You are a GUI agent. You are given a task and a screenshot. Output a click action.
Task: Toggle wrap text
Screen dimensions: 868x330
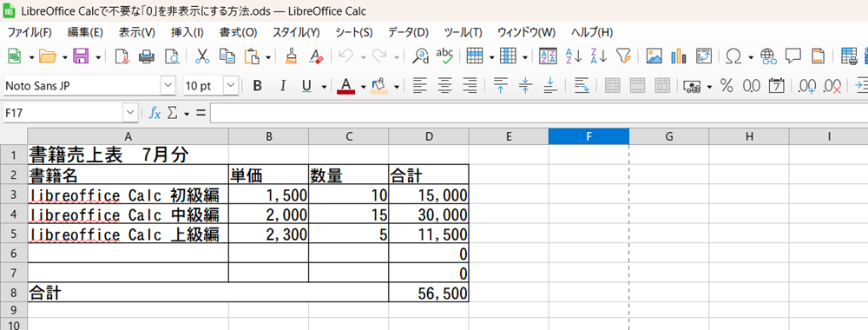[x=582, y=86]
